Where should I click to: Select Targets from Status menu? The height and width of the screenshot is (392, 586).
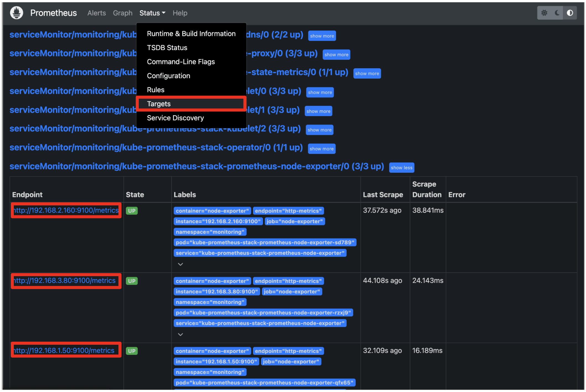[159, 104]
